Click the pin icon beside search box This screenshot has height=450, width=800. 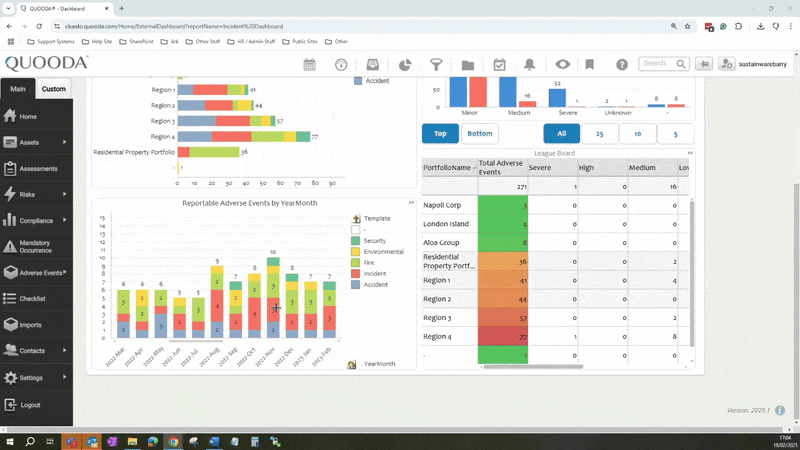coord(704,64)
